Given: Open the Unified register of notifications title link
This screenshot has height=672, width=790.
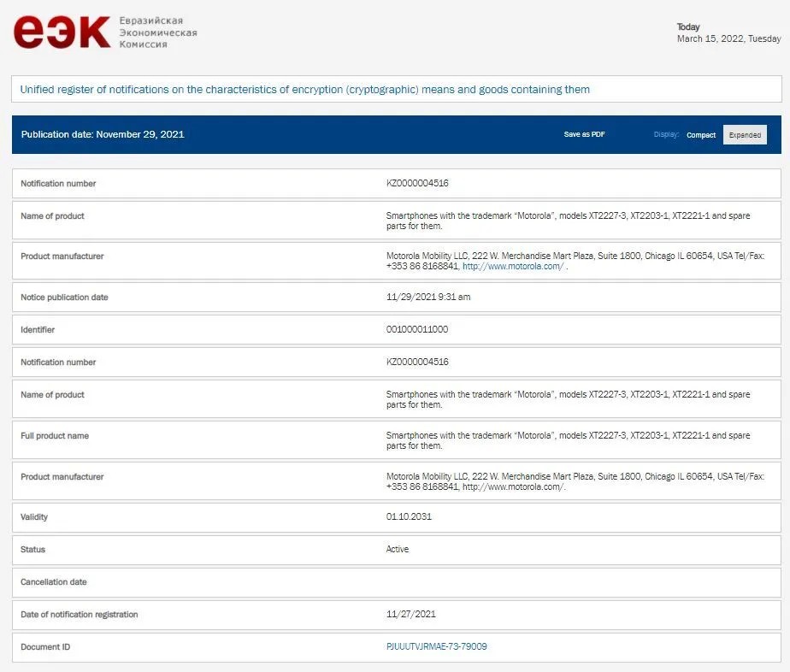Looking at the screenshot, I should (304, 89).
